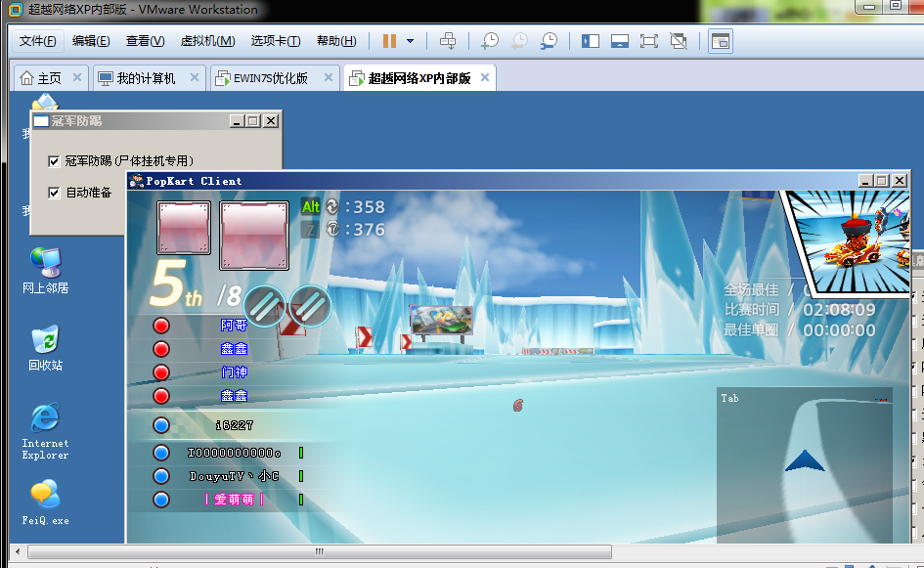The image size is (924, 568).
Task: Close the 我的计算机 tab
Action: tap(195, 77)
